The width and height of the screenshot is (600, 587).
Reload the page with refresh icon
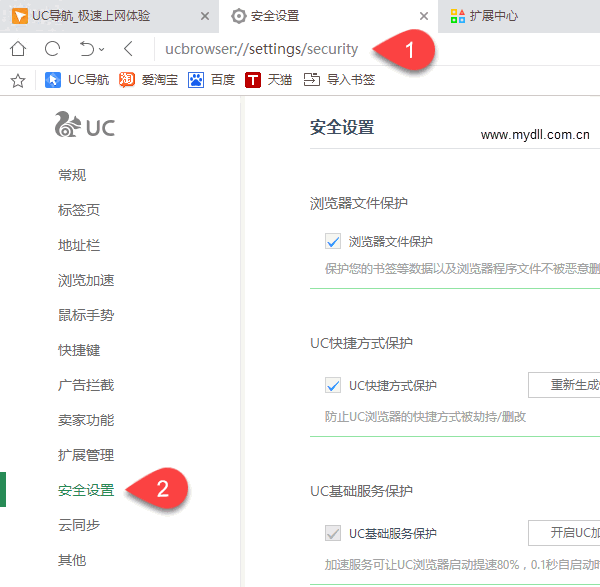tap(52, 49)
